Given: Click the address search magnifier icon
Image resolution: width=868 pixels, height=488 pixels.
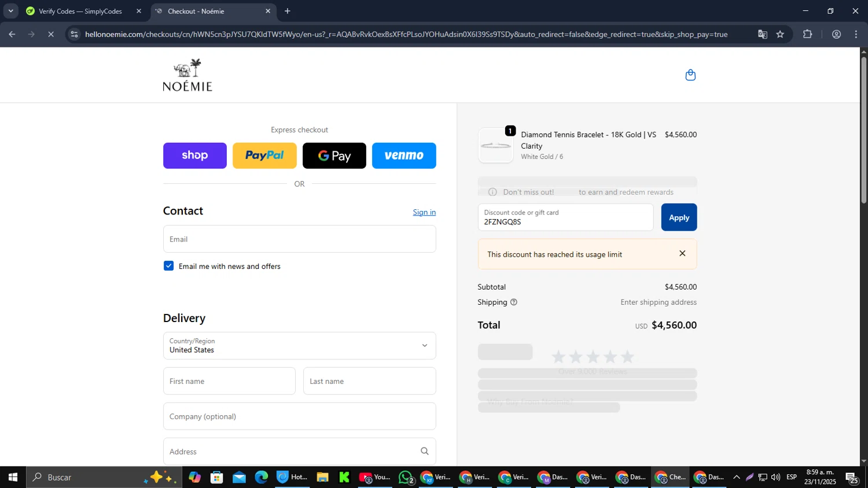Looking at the screenshot, I should [x=425, y=452].
